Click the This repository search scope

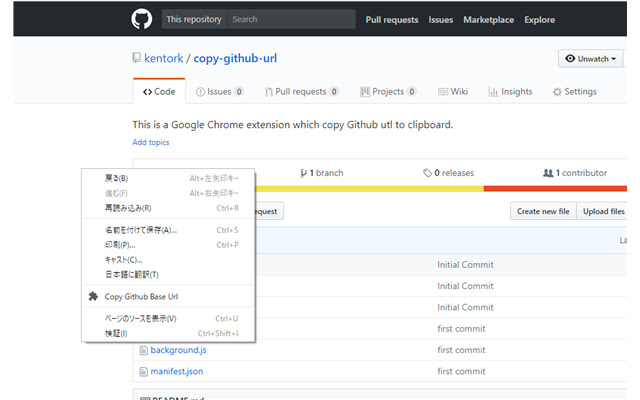click(x=194, y=19)
